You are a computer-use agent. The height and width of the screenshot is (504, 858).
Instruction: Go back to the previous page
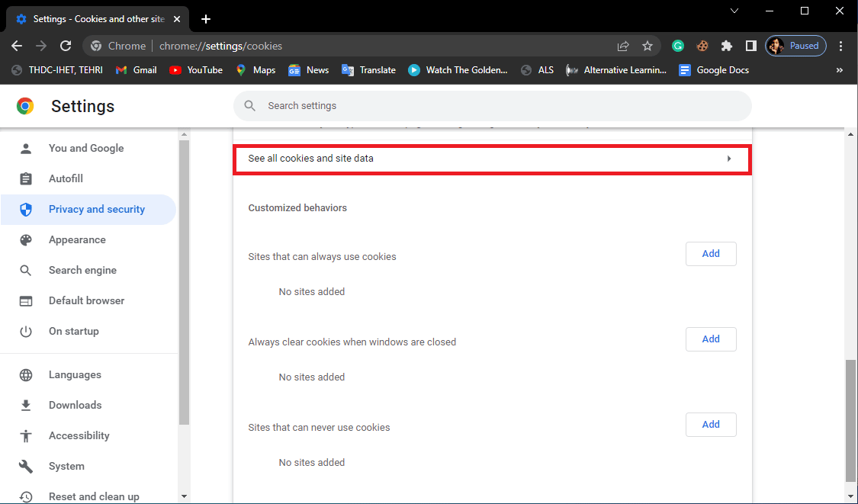[x=17, y=46]
